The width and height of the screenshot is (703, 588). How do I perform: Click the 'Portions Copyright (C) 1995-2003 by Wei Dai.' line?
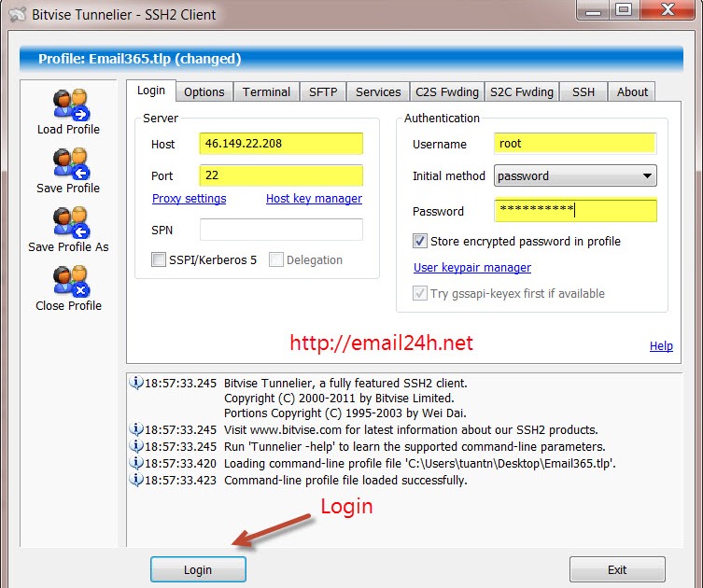pyautogui.click(x=345, y=413)
